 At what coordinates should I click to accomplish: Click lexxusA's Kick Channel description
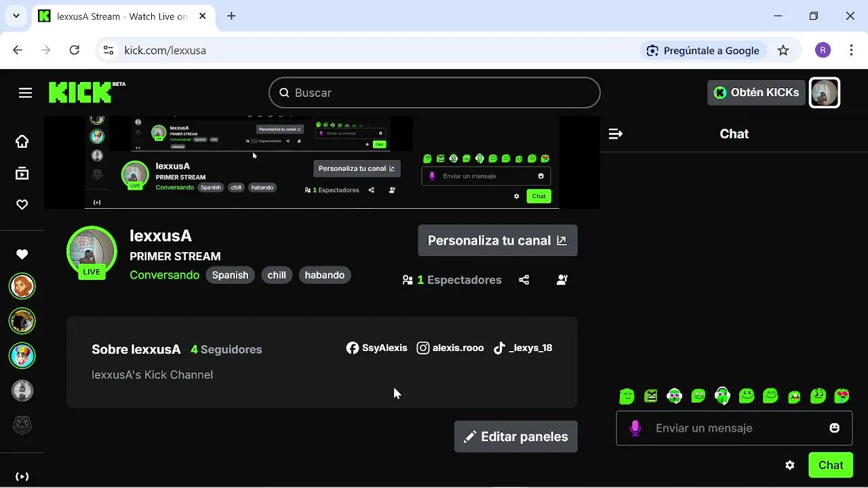tap(153, 375)
